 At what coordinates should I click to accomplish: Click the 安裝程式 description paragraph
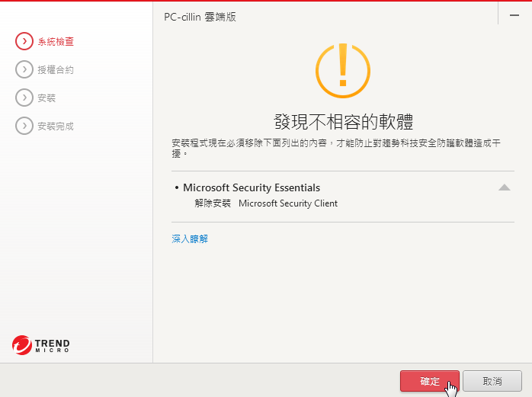coord(336,148)
